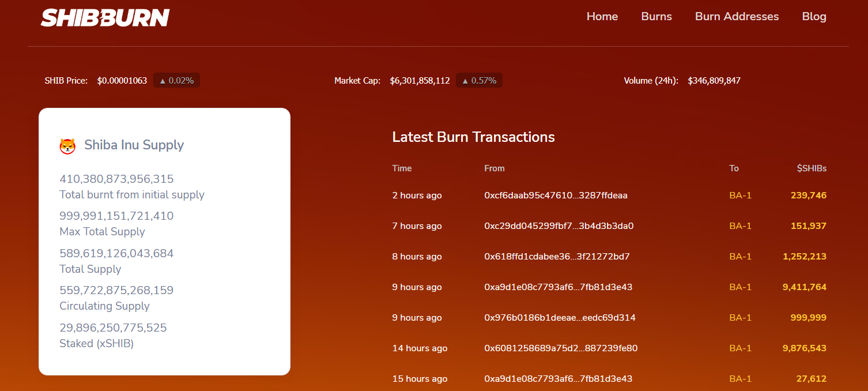Click the SHIB price value $0.00001063
868x391 pixels.
[122, 81]
